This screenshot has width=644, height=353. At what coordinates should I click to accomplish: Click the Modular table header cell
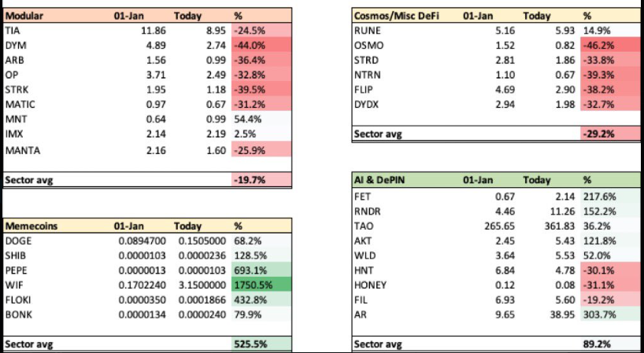(x=24, y=17)
